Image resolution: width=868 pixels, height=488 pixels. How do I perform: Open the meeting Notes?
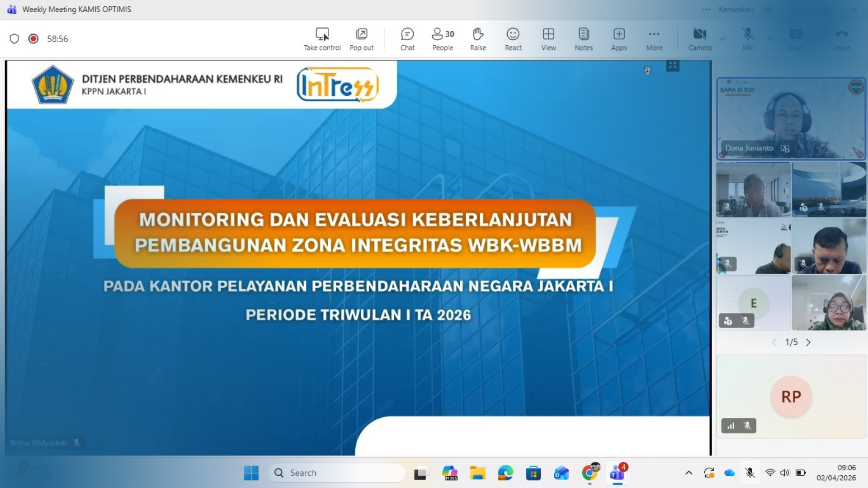pyautogui.click(x=583, y=39)
